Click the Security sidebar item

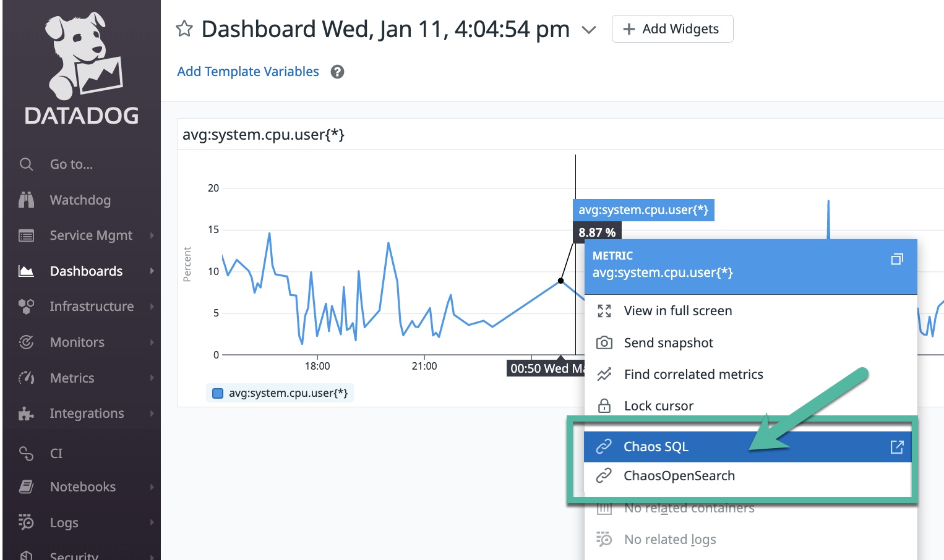point(74,555)
